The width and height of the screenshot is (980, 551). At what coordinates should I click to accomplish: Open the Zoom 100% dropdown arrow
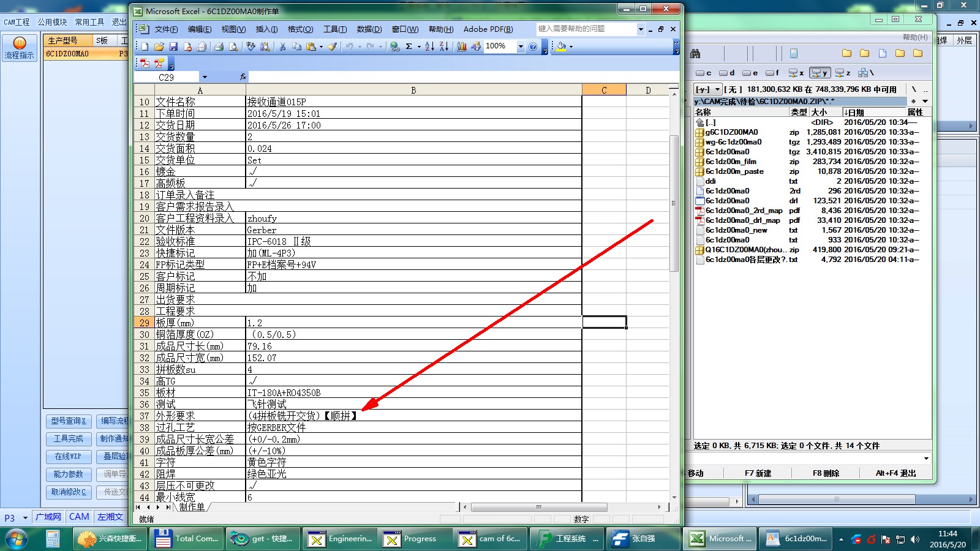click(x=521, y=47)
